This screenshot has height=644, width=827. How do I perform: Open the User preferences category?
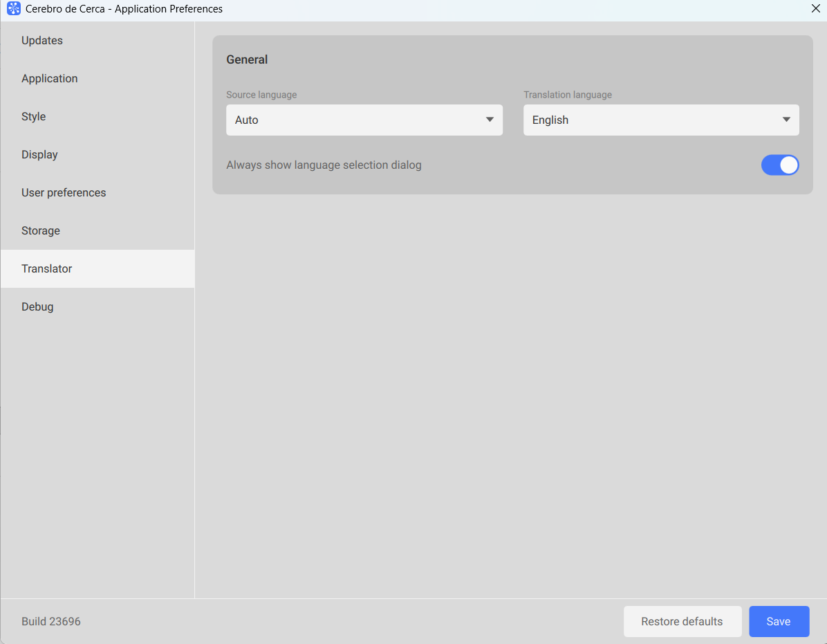click(x=64, y=193)
